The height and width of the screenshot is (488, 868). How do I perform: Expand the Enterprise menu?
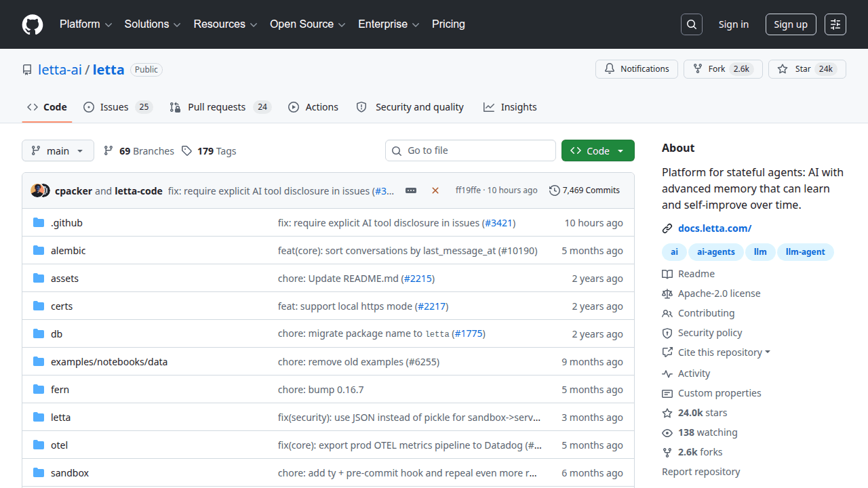389,24
